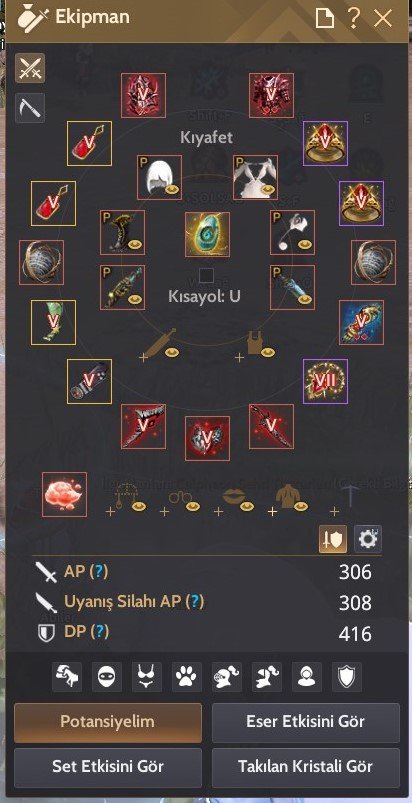Toggle pet paw visibility icon

(x=187, y=677)
